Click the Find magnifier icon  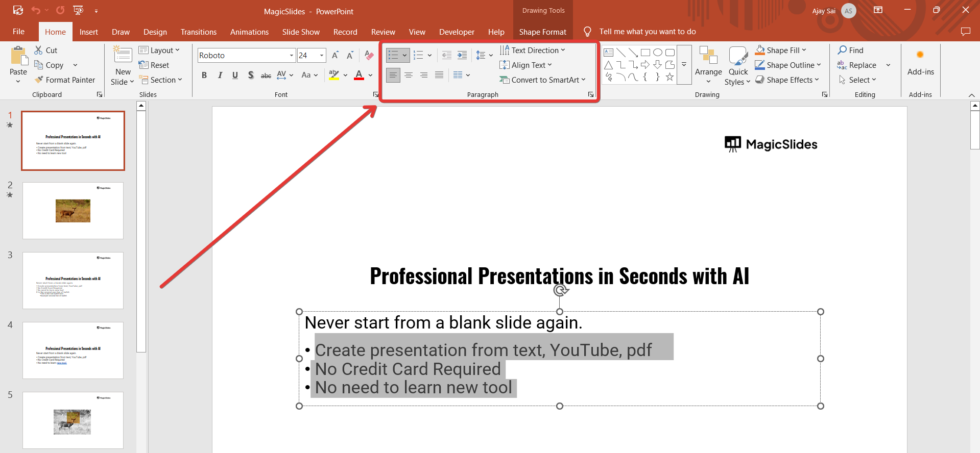pyautogui.click(x=842, y=50)
